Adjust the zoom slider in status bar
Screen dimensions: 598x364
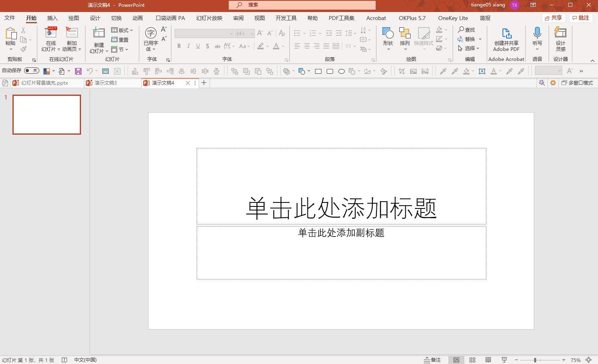point(535,360)
